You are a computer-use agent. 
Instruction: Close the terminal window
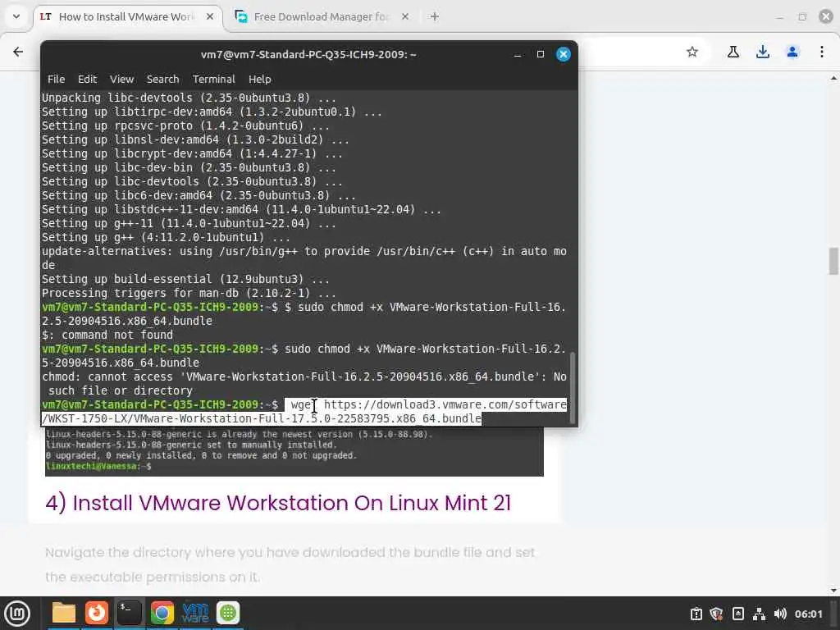(x=564, y=54)
